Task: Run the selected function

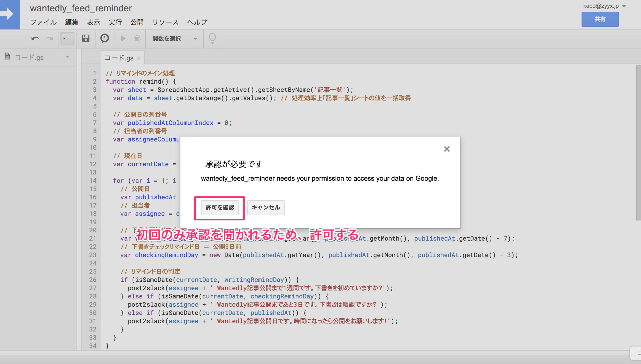Action: coord(123,38)
